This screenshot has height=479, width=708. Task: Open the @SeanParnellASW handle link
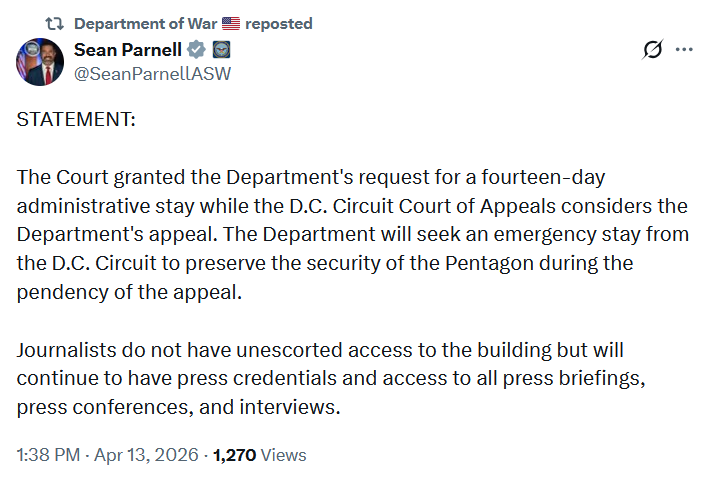coord(153,73)
